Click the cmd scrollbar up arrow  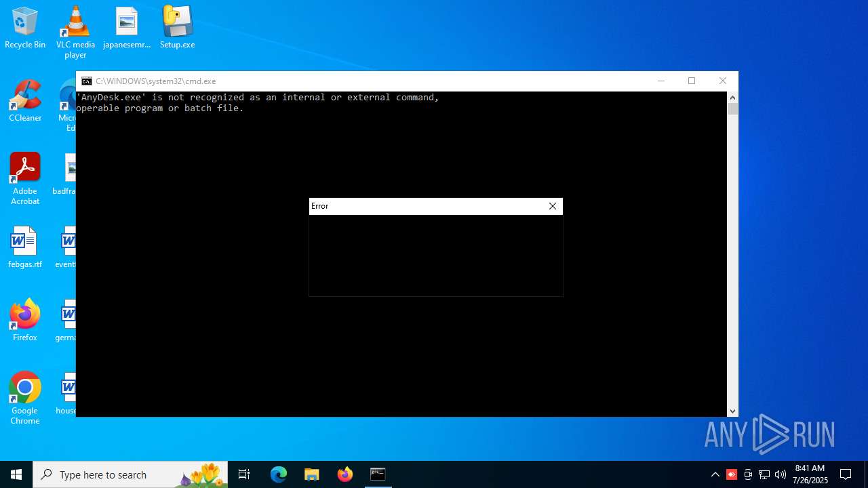coord(732,98)
